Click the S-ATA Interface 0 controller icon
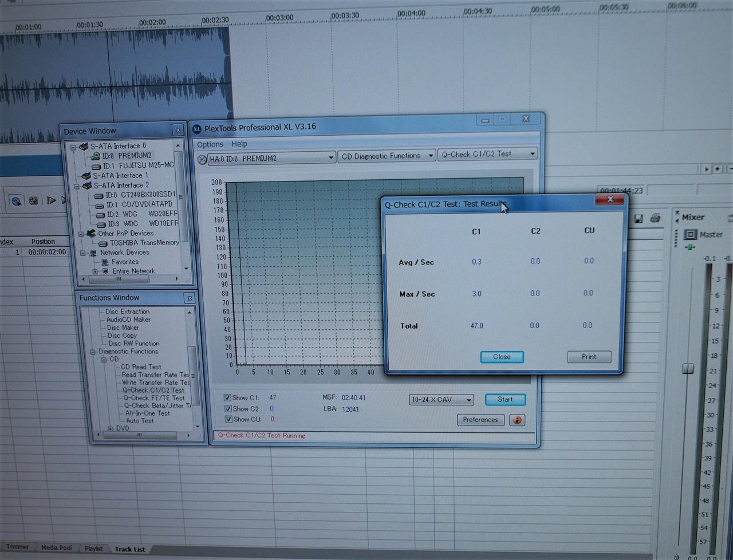733x560 pixels. click(84, 147)
